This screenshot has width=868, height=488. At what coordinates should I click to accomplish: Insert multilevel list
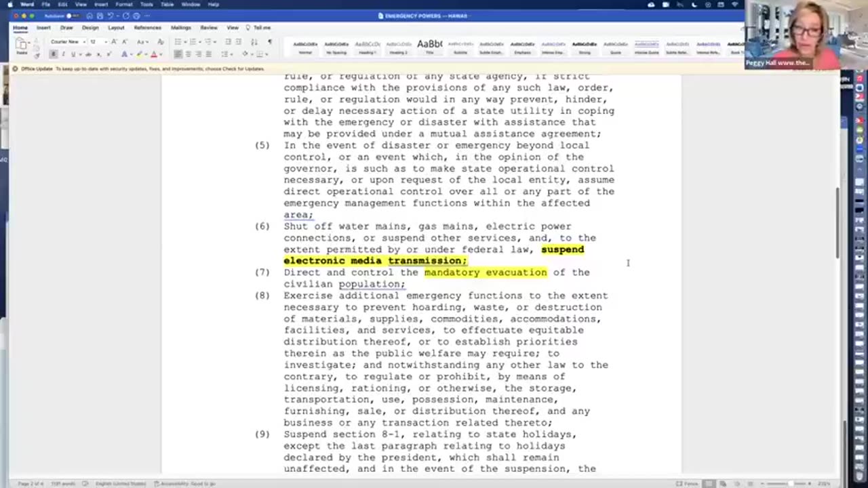(x=208, y=42)
